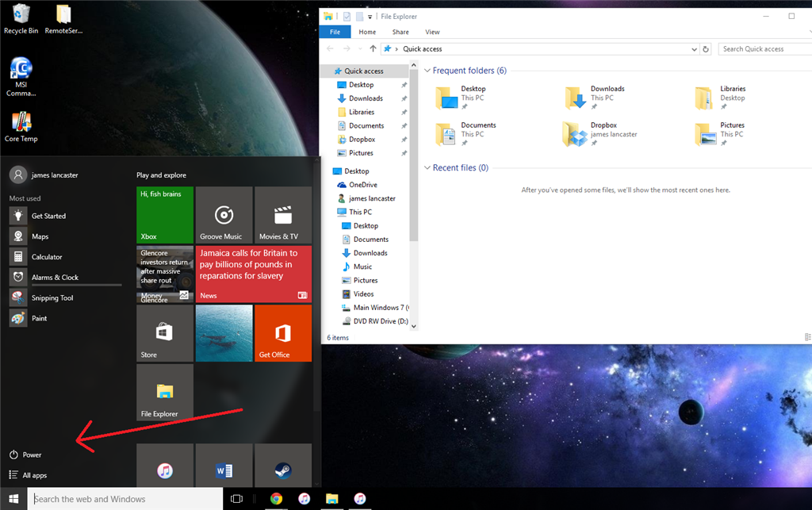This screenshot has height=510, width=812.
Task: Open the Groove Music tile
Action: coord(224,215)
